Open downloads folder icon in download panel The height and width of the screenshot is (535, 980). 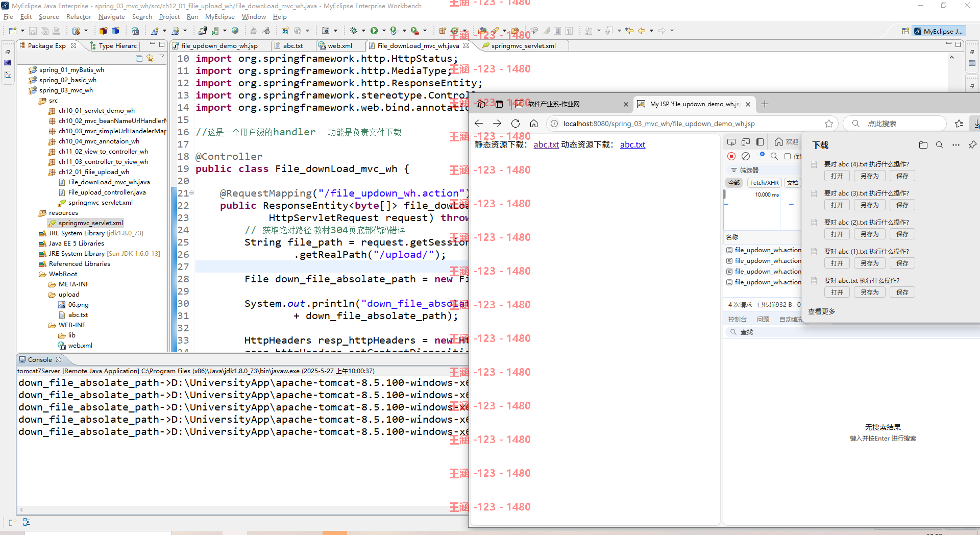click(923, 145)
